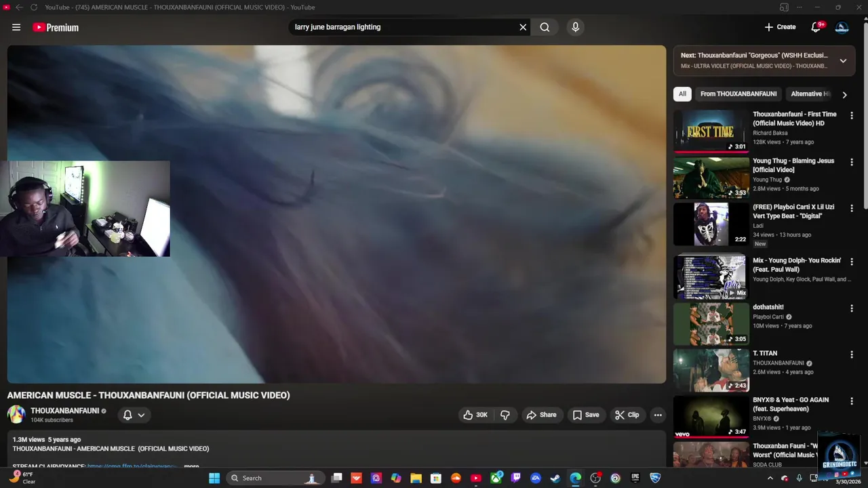
Task: Switch to Microsoft Edge on the taskbar
Action: [575, 478]
